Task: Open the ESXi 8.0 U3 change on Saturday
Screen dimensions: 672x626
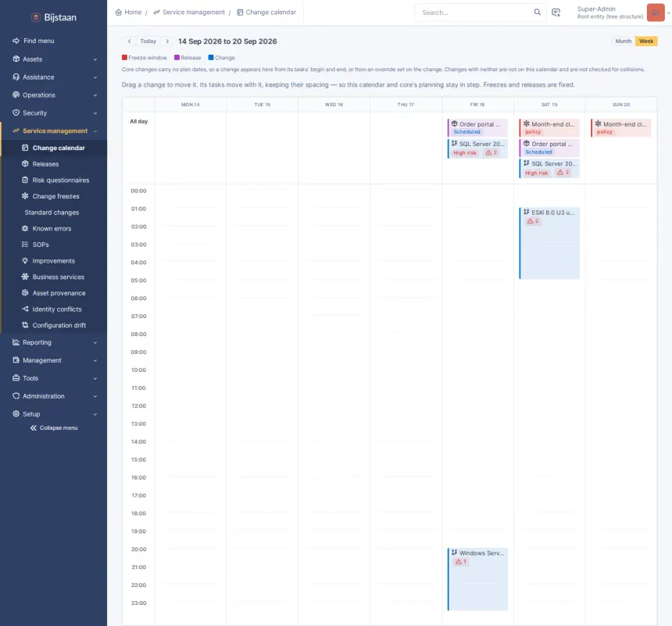Action: 549,243
